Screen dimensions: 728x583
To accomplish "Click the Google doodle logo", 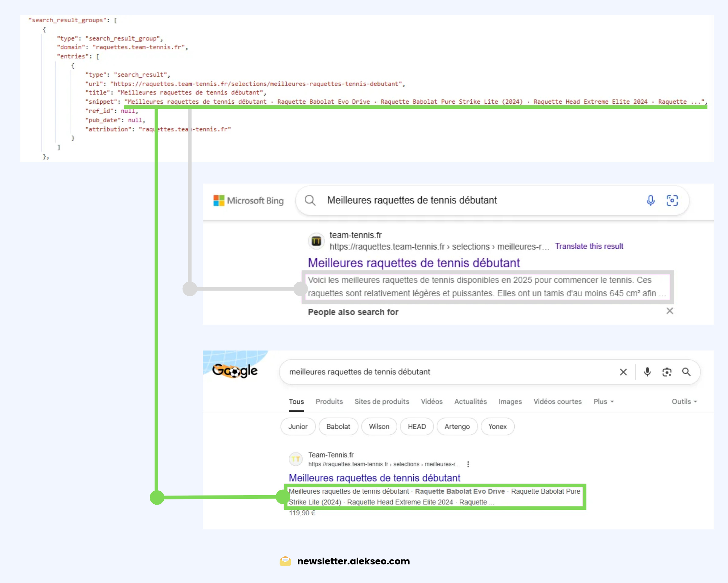I will tap(235, 370).
